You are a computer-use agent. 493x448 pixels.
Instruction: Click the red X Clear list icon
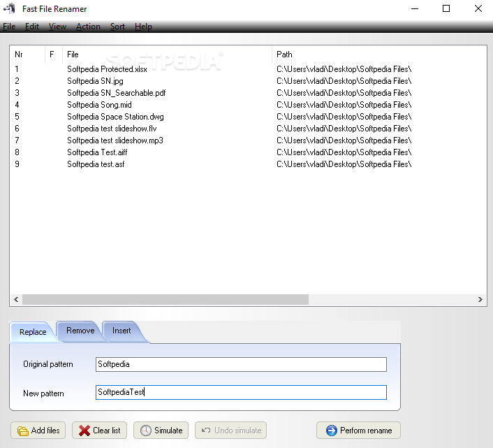(x=84, y=431)
